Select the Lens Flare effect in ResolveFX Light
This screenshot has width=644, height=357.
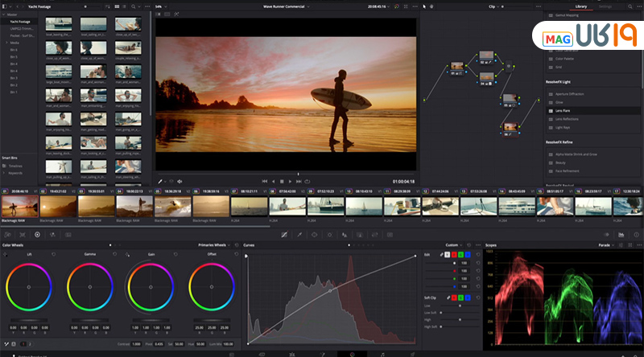[564, 110]
